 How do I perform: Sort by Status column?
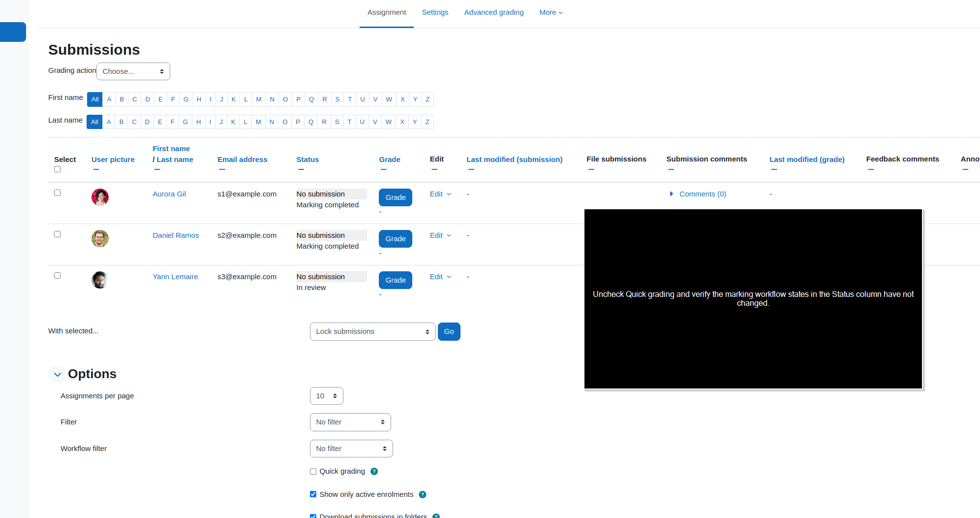click(x=307, y=160)
